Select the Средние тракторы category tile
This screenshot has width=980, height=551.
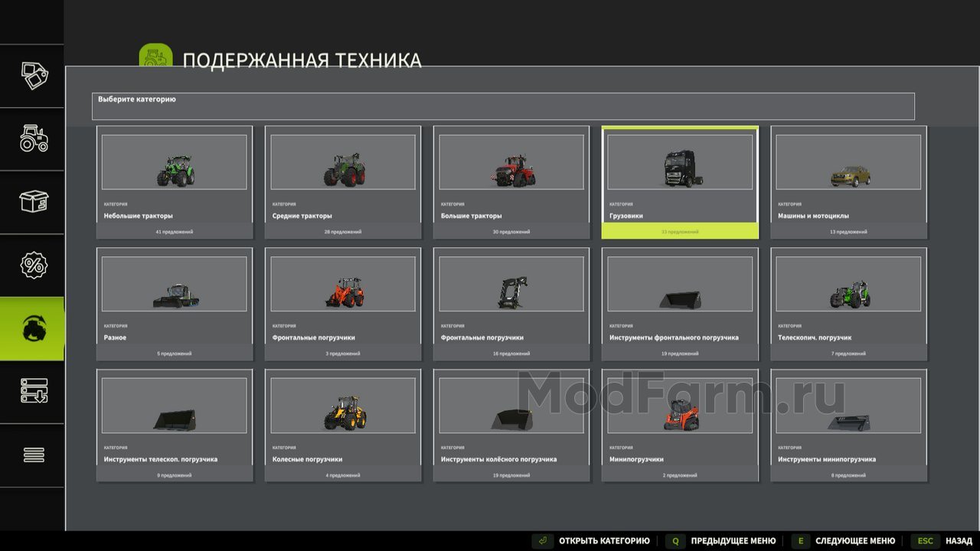click(343, 182)
